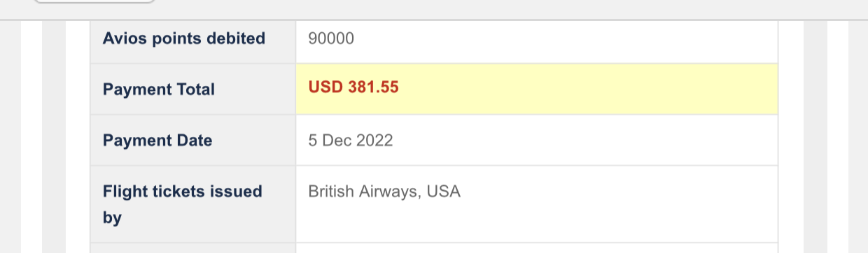
Task: Select the "Flight tickets issued" label text
Action: [183, 191]
